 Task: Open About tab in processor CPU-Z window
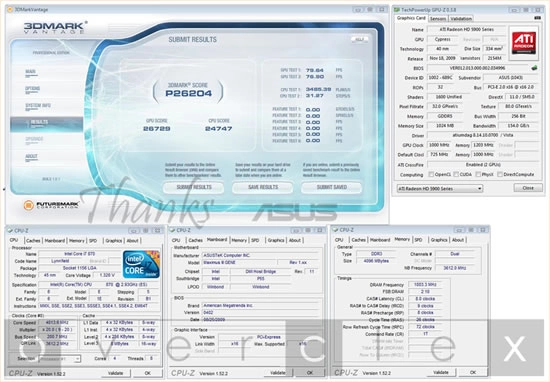(132, 241)
